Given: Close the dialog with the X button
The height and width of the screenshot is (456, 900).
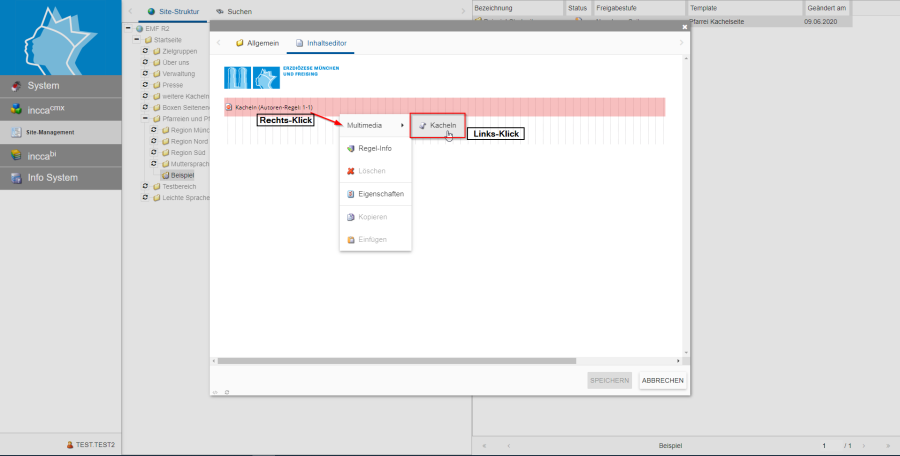Looking at the screenshot, I should click(684, 27).
